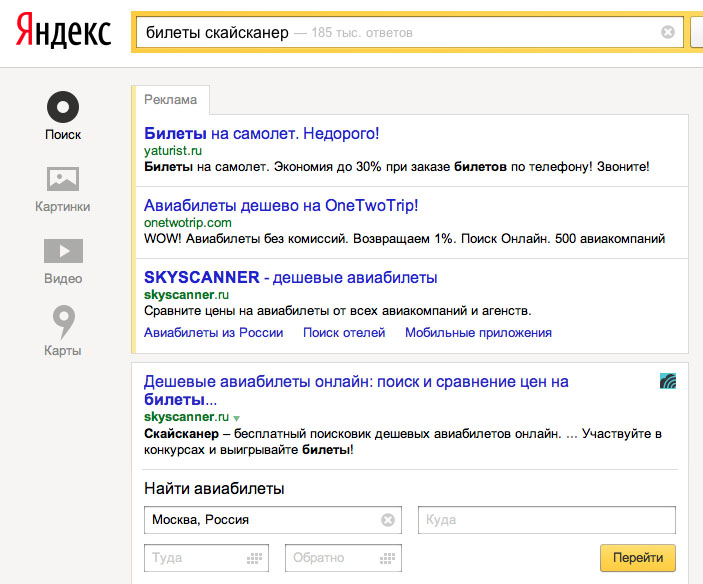
Task: Open Авиабилеты дешево на OneTwoTrip link
Action: [281, 205]
